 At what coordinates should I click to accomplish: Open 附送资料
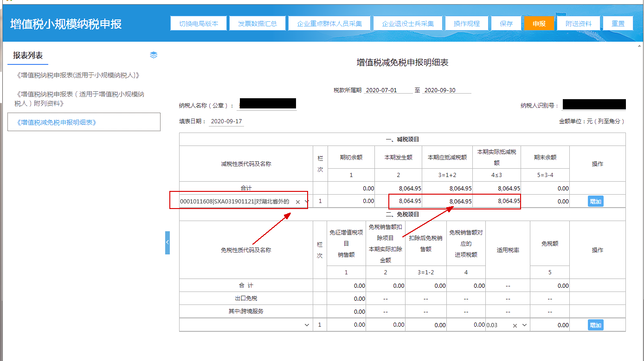[579, 24]
